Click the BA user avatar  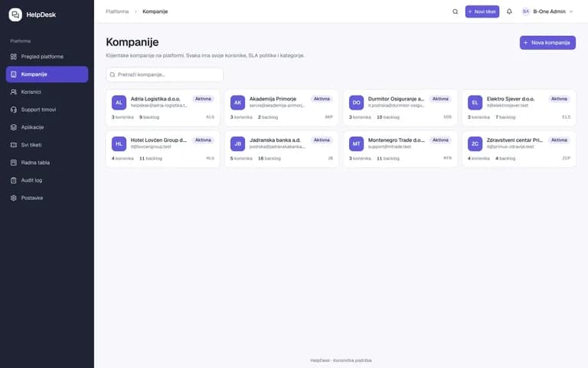tap(526, 11)
